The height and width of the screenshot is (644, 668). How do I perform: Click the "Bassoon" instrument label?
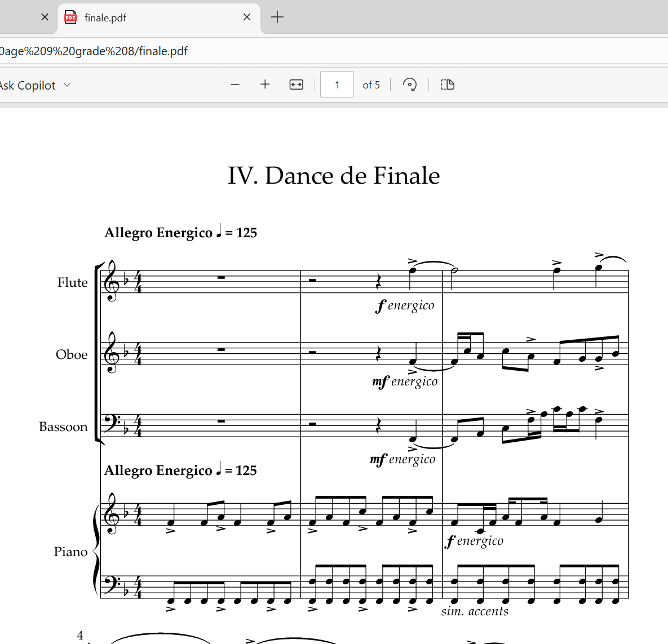click(x=63, y=427)
